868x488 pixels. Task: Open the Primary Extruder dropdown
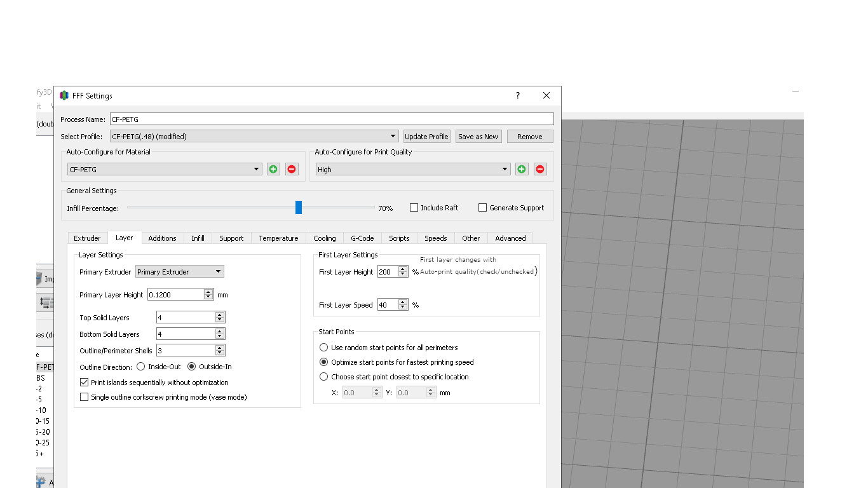180,272
